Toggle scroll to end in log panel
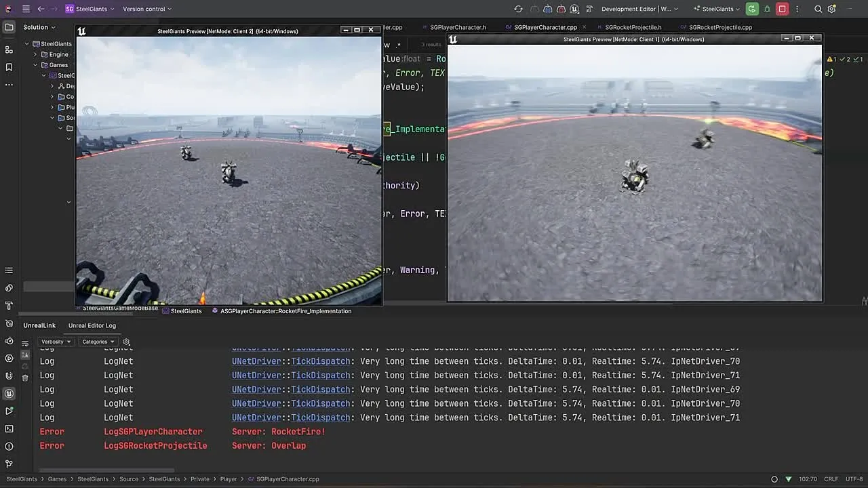This screenshot has width=868, height=488. (25, 354)
